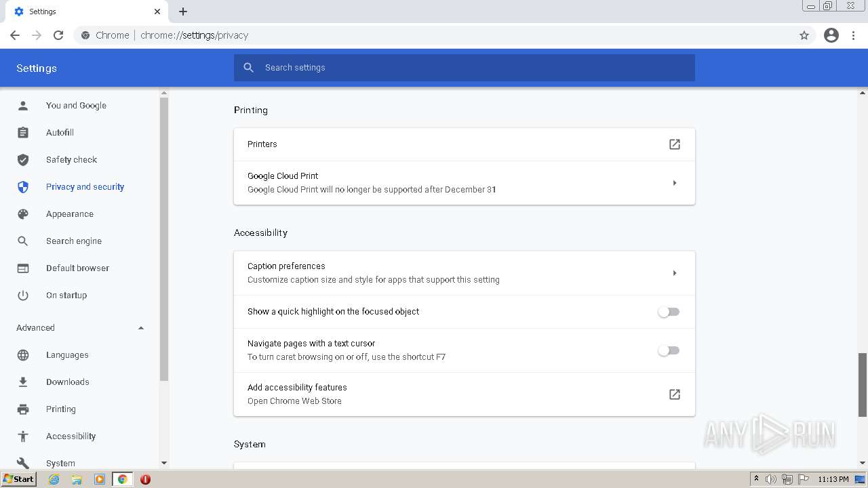Select the Default browser window icon
This screenshot has height=488, width=868.
click(x=23, y=268)
